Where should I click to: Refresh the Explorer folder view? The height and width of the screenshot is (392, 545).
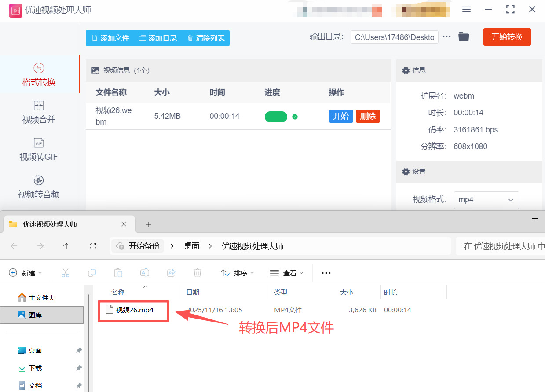pyautogui.click(x=93, y=246)
